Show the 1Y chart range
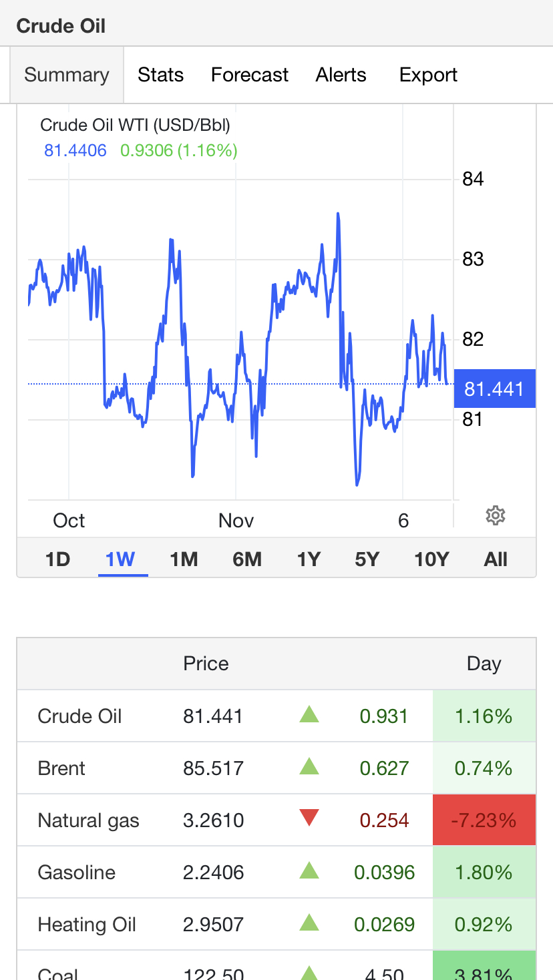The height and width of the screenshot is (980, 553). click(309, 559)
